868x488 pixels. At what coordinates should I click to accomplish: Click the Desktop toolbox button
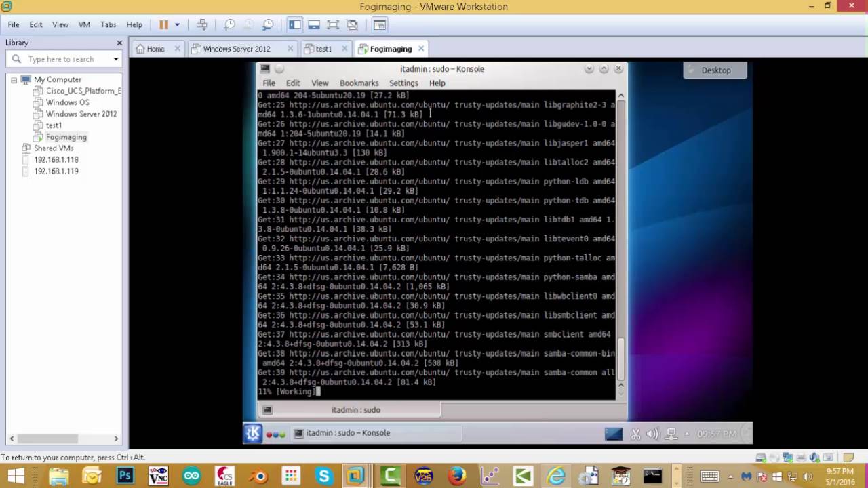coord(715,70)
